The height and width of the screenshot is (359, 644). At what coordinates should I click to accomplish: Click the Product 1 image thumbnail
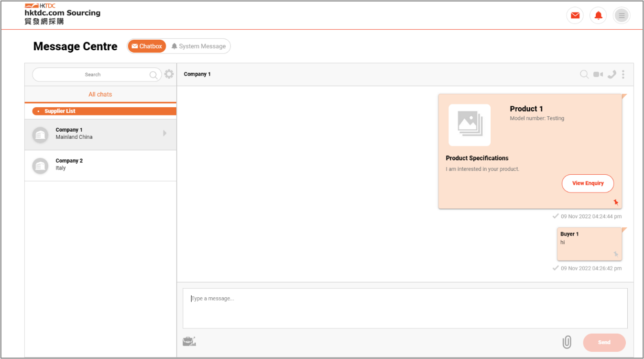tap(469, 125)
